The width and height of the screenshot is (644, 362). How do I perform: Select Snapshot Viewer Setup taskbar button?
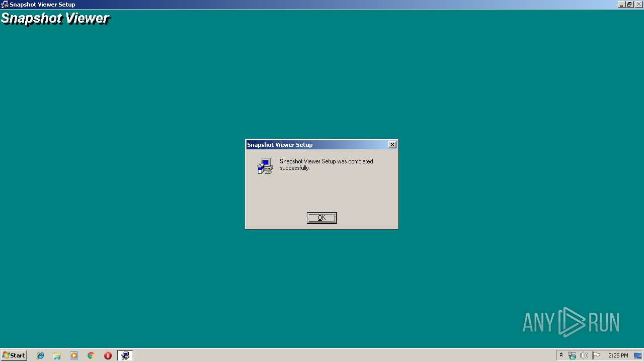(125, 355)
